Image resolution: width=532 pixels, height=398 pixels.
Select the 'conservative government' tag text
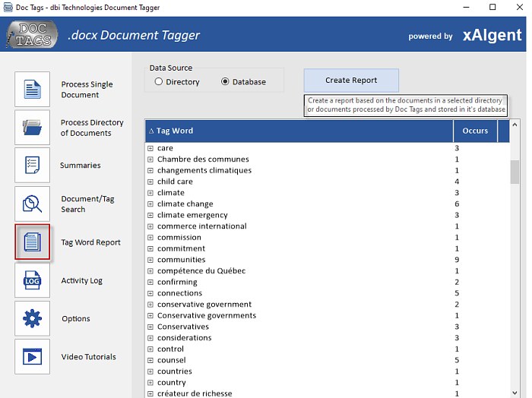(x=204, y=305)
